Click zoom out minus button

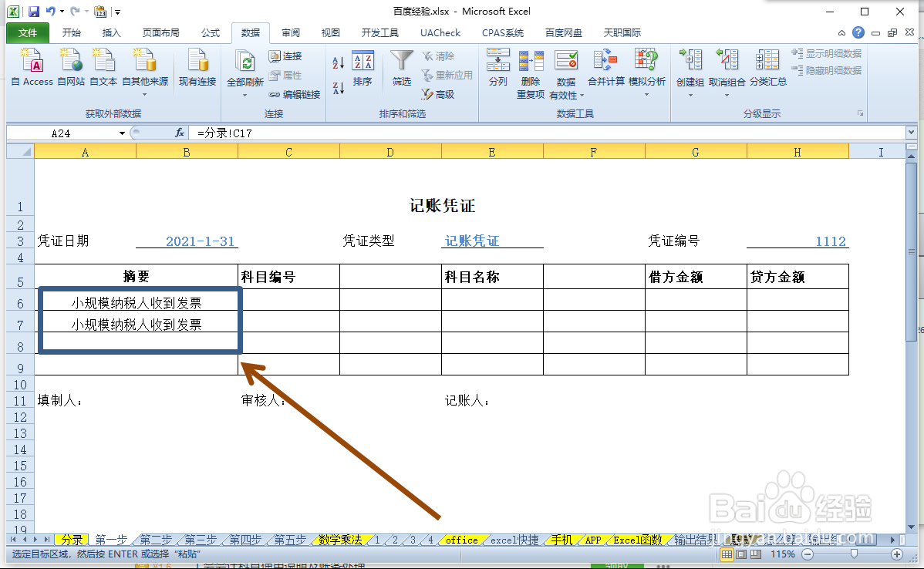pos(808,554)
